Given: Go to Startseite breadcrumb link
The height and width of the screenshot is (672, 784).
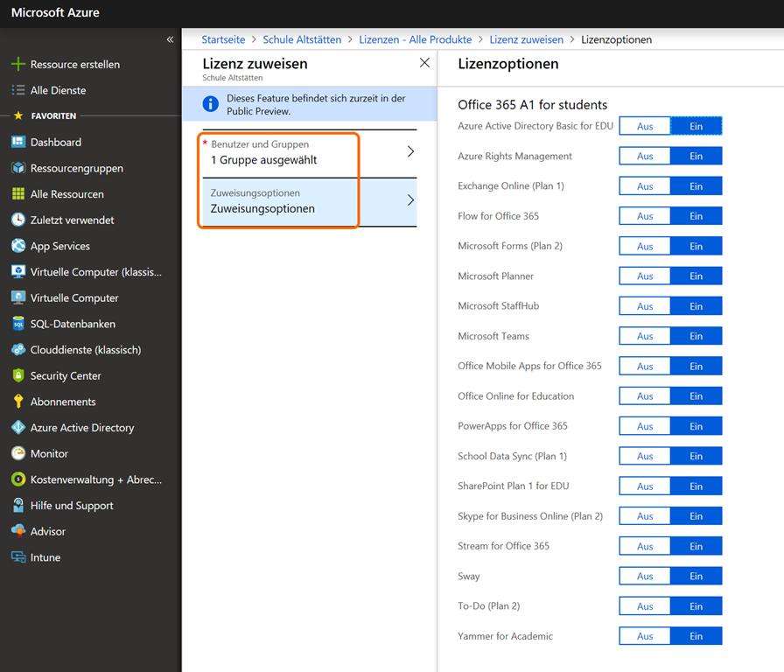Looking at the screenshot, I should click(x=223, y=39).
